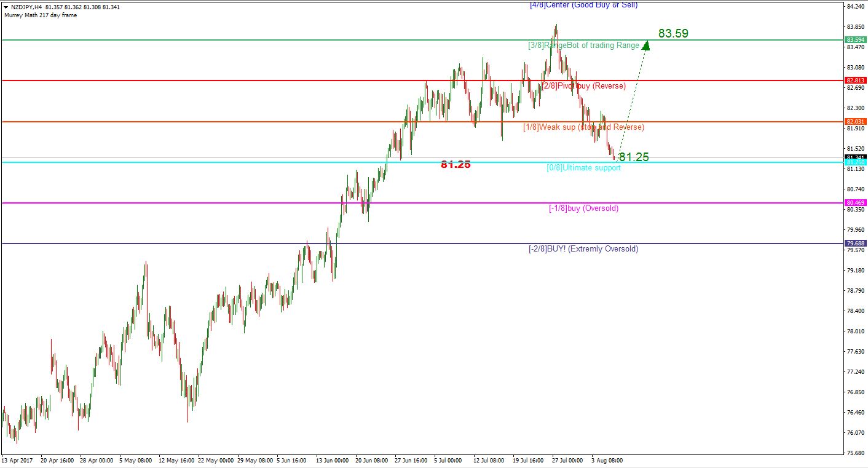Select the [4/8]Center (Good Buy or Sell) label
868x468 pixels.
(x=583, y=6)
